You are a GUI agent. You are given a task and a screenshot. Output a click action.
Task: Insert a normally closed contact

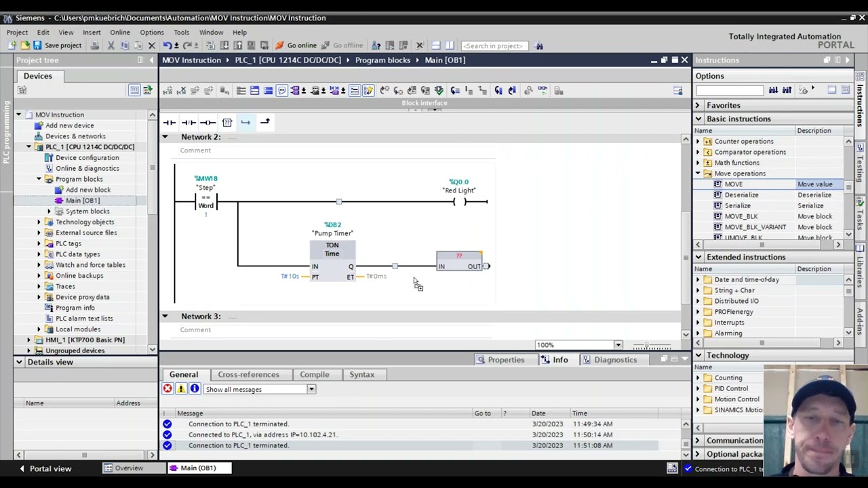pos(189,123)
